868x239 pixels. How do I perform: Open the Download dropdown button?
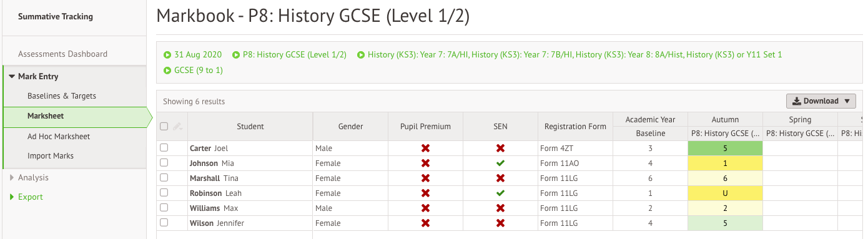click(821, 101)
